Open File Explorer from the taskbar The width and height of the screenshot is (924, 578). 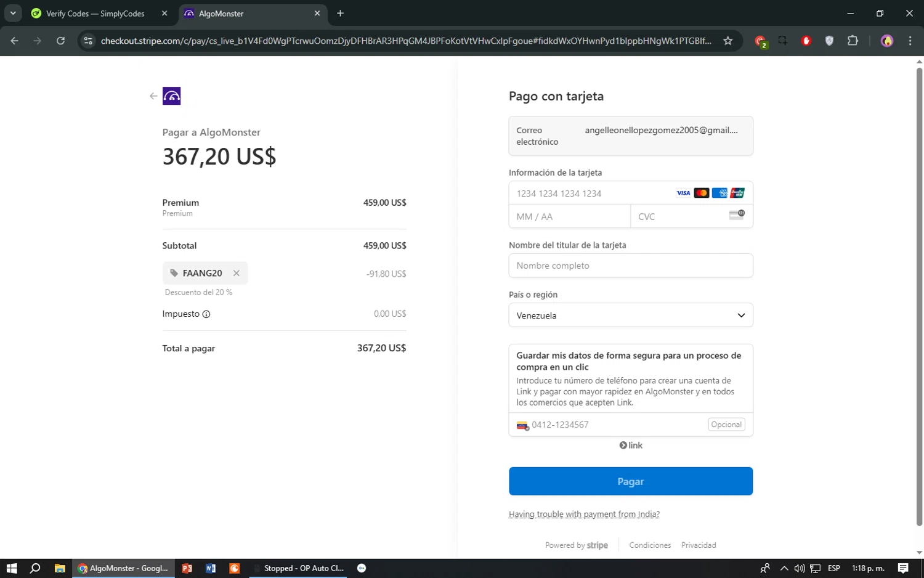(60, 568)
